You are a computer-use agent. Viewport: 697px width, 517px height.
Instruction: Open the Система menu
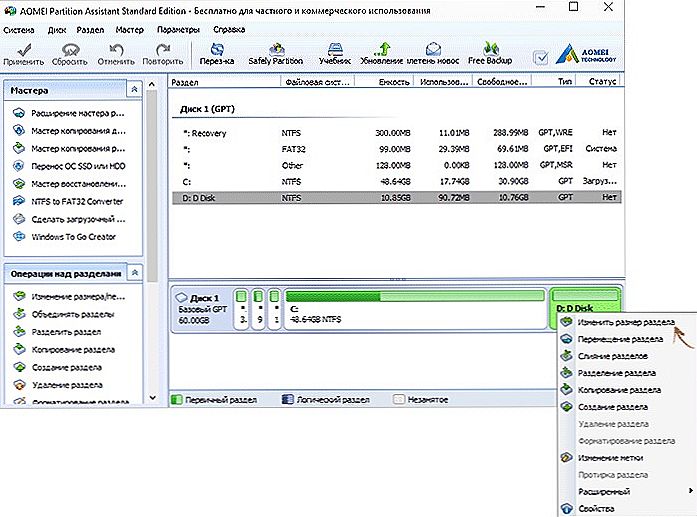19,30
